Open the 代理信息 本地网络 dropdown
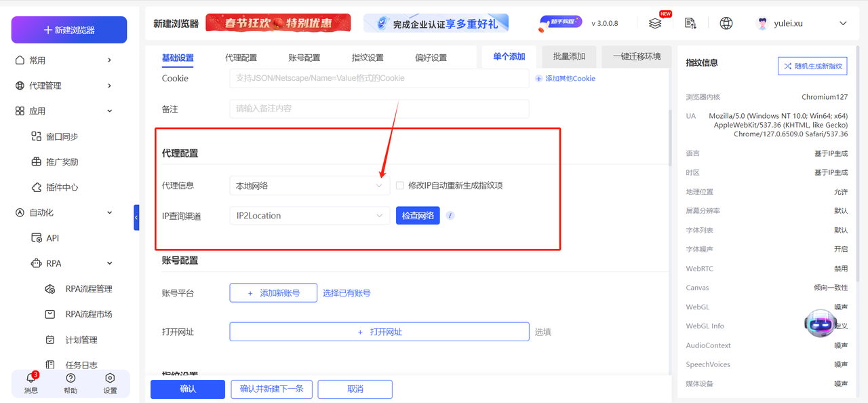The width and height of the screenshot is (868, 403). click(309, 185)
